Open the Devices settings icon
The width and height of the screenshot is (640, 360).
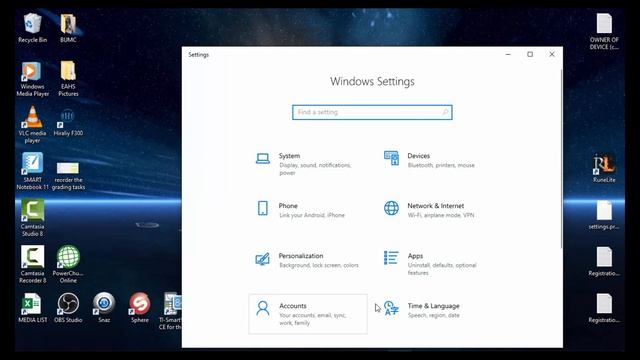(391, 158)
